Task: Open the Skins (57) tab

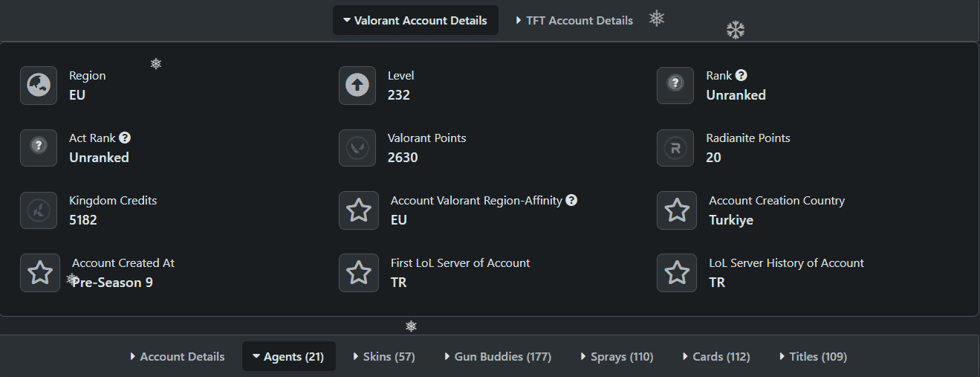Action: 383,357
